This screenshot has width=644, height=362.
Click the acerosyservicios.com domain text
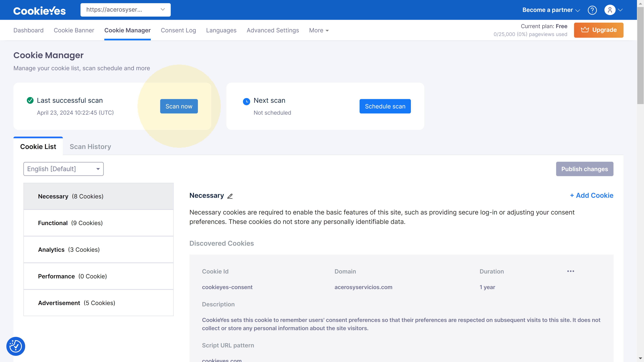click(x=363, y=287)
